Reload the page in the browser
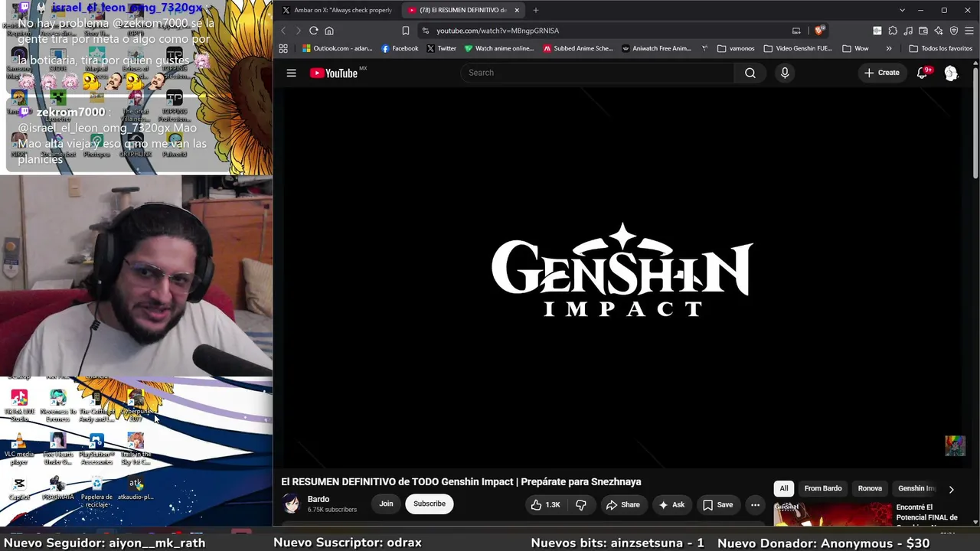980x551 pixels. click(313, 31)
